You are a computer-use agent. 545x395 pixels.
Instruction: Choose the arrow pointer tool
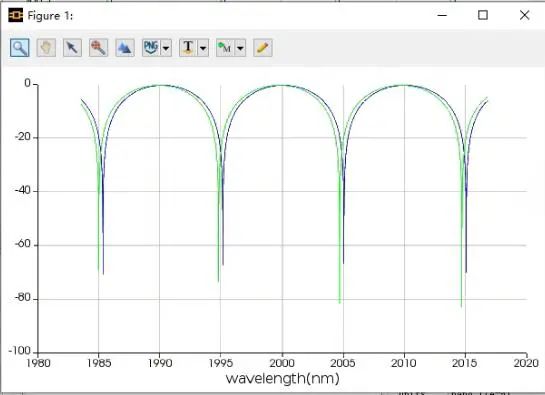click(x=72, y=48)
